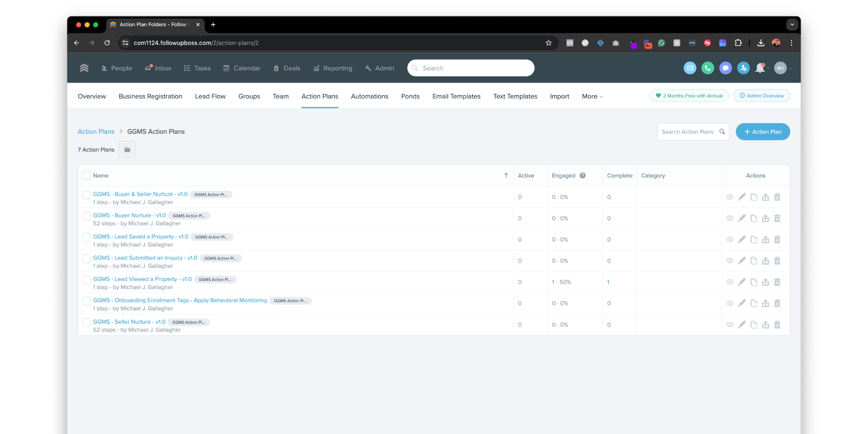Viewport: 868px width, 434px height.
Task: Open the Ponds tab
Action: (410, 96)
